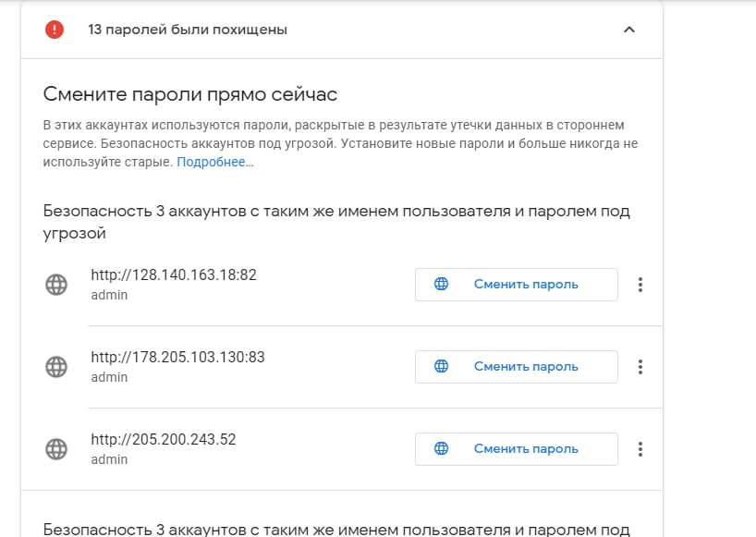Click the admin username under 178.205.103.130:83
The image size is (756, 537).
tap(109, 377)
